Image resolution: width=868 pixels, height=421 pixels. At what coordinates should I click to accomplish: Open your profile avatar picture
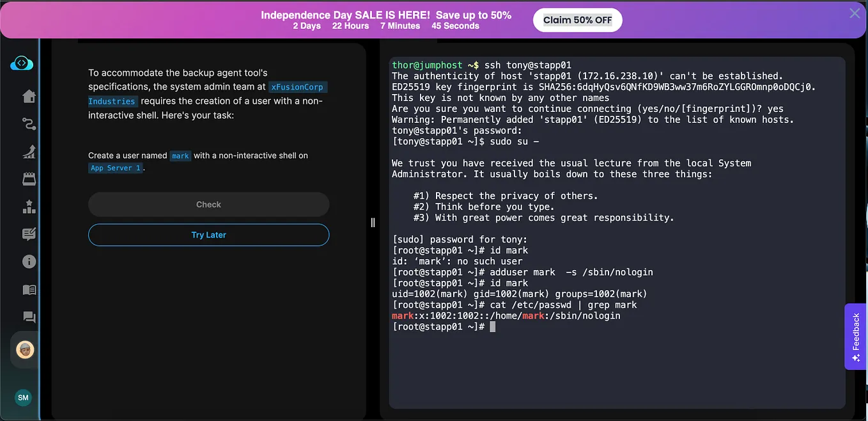pos(24,349)
